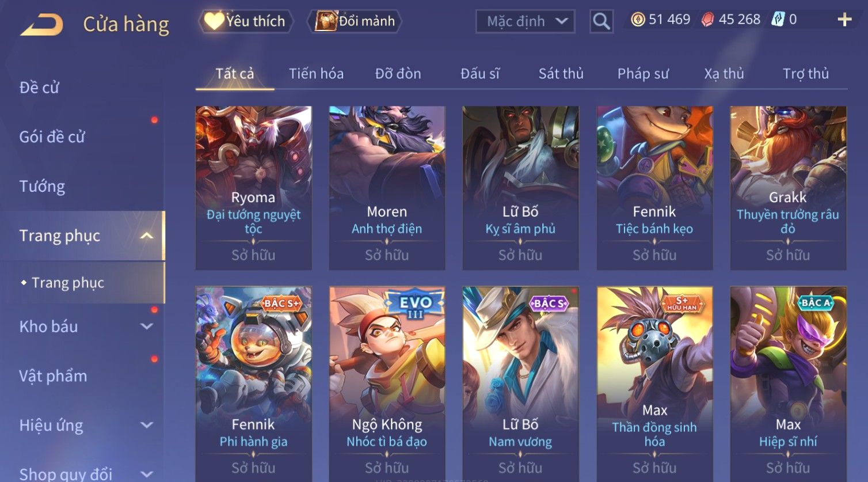Image resolution: width=868 pixels, height=482 pixels.
Task: Open search with the magnifier icon
Action: point(601,22)
